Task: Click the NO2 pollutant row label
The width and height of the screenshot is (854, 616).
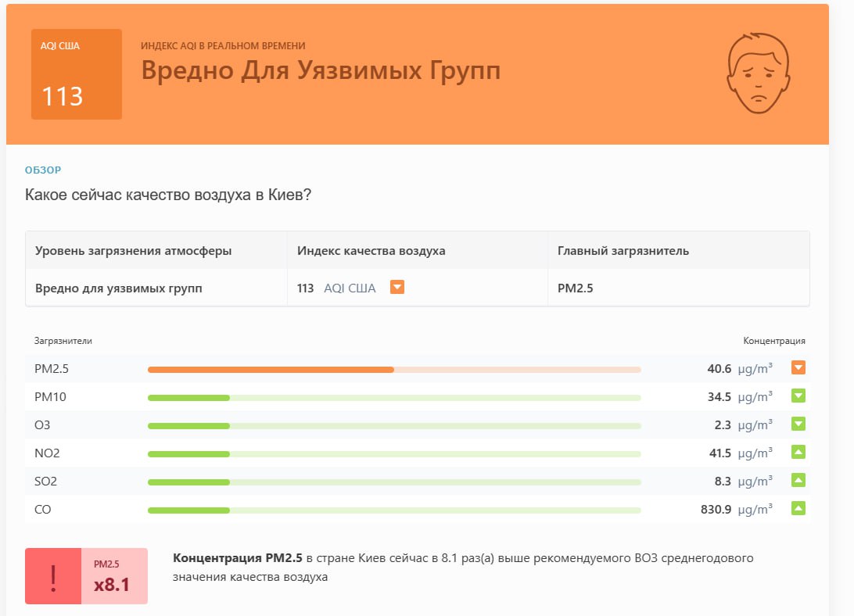Action: 46,453
